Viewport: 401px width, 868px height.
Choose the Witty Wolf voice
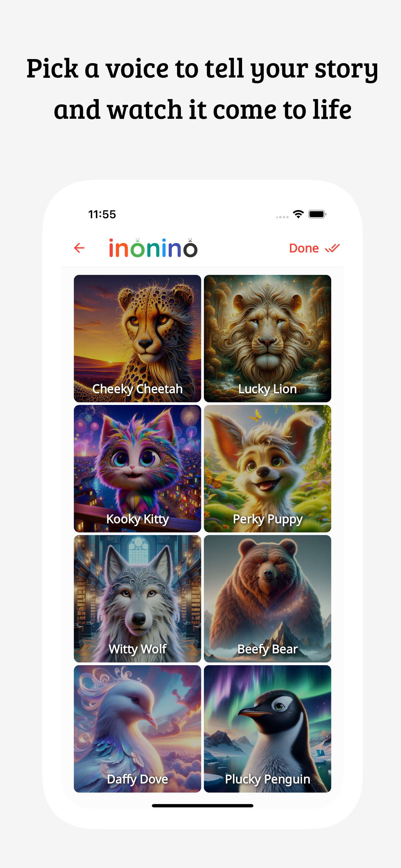pyautogui.click(x=137, y=598)
